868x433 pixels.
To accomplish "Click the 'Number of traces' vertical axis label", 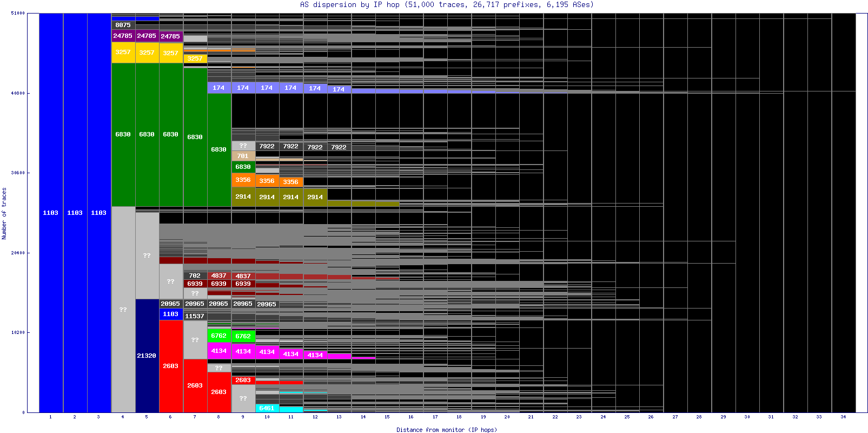I will (x=4, y=213).
